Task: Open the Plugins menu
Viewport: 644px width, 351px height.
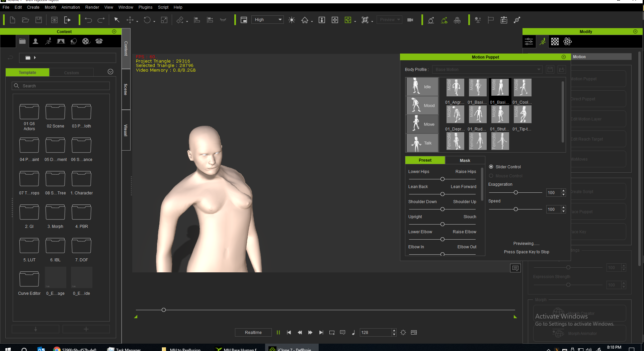Action: tap(145, 7)
